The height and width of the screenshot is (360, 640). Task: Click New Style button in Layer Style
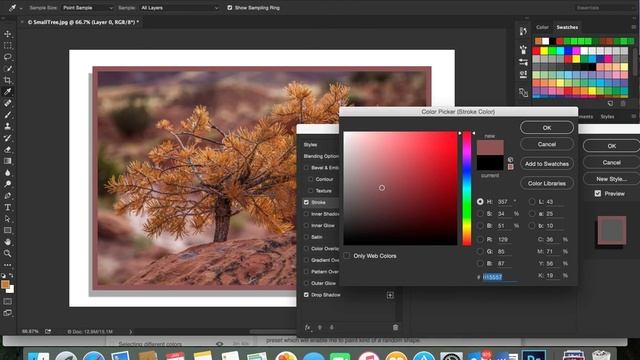[611, 179]
